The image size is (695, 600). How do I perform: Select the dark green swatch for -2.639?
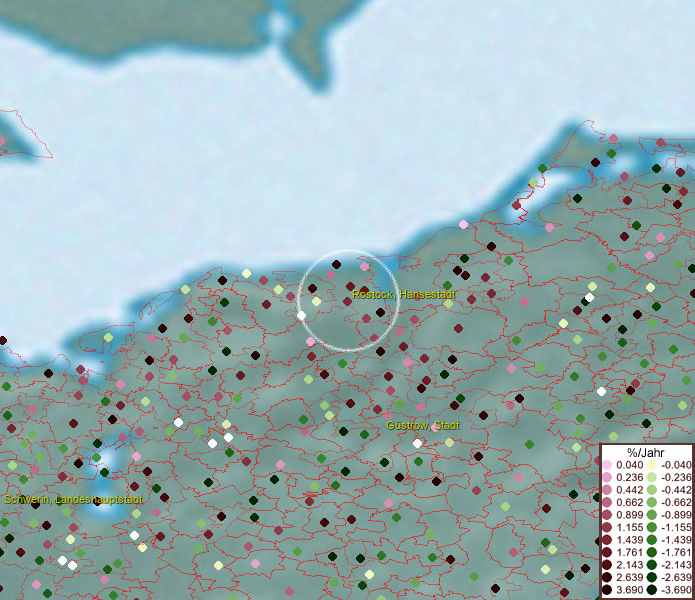pos(652,577)
